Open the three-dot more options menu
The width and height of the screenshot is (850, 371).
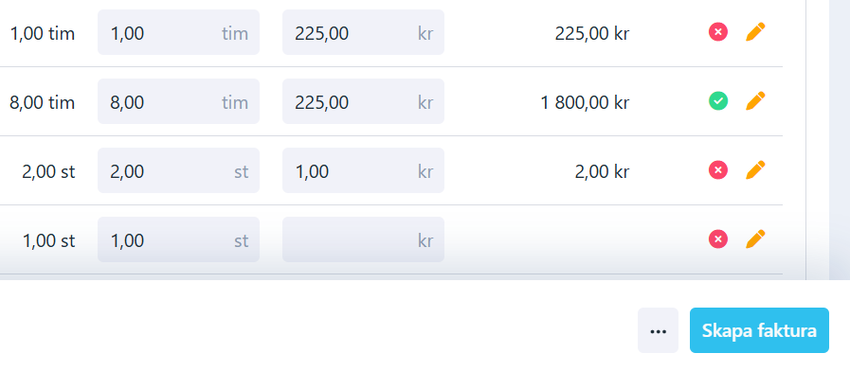(658, 330)
